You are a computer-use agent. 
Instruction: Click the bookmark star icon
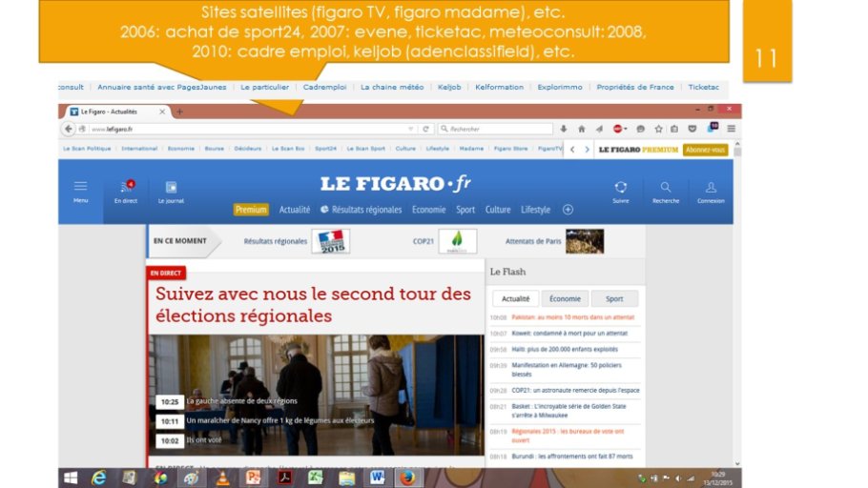[658, 129]
